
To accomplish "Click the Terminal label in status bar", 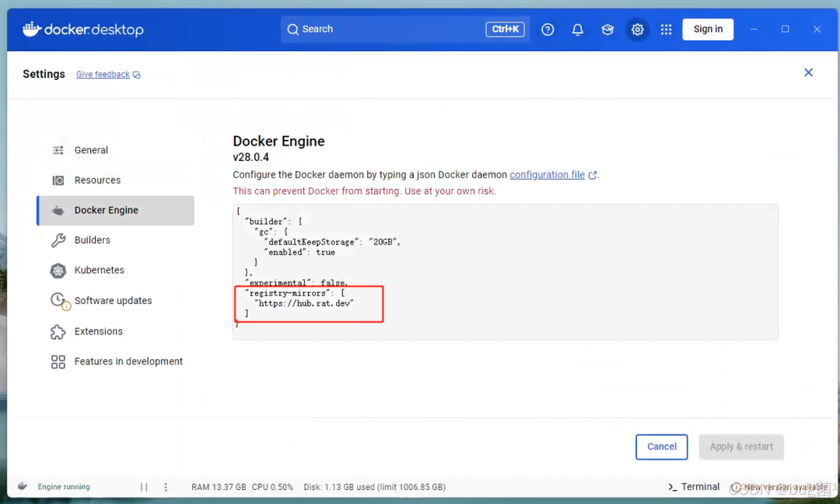I will click(x=700, y=486).
